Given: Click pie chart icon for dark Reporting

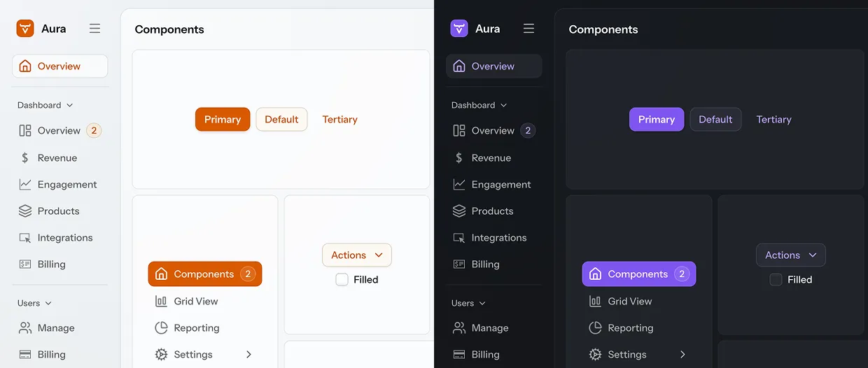Looking at the screenshot, I should 595,328.
